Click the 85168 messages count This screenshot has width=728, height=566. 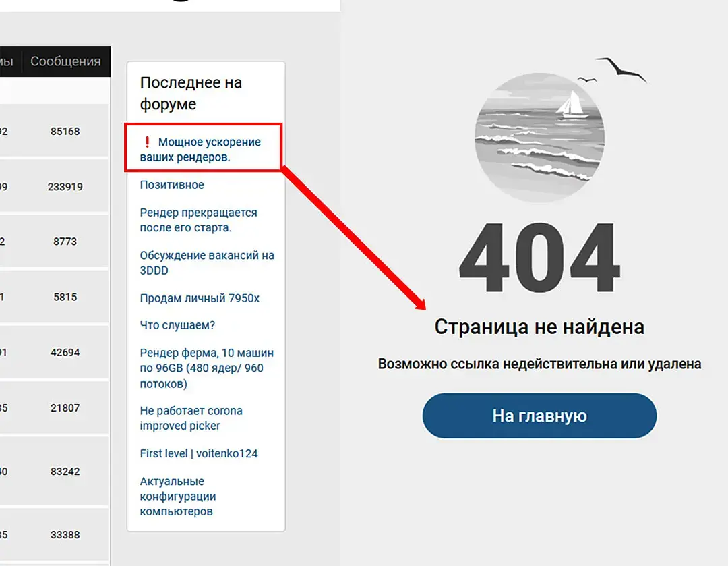pyautogui.click(x=65, y=132)
